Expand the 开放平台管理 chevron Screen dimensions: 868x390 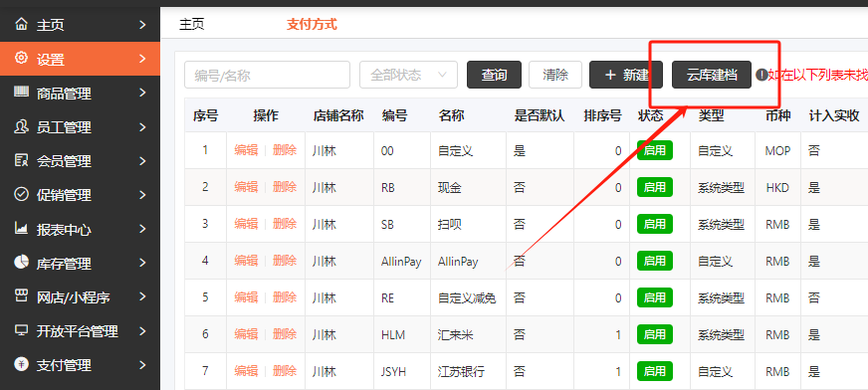(142, 331)
